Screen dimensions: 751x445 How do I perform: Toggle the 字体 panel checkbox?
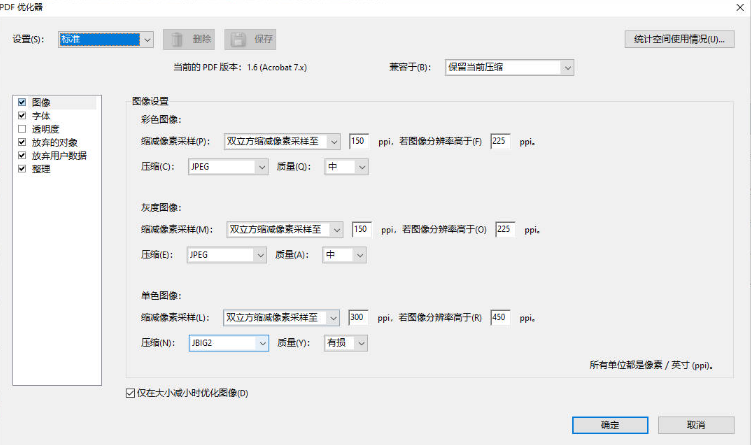tap(22, 115)
